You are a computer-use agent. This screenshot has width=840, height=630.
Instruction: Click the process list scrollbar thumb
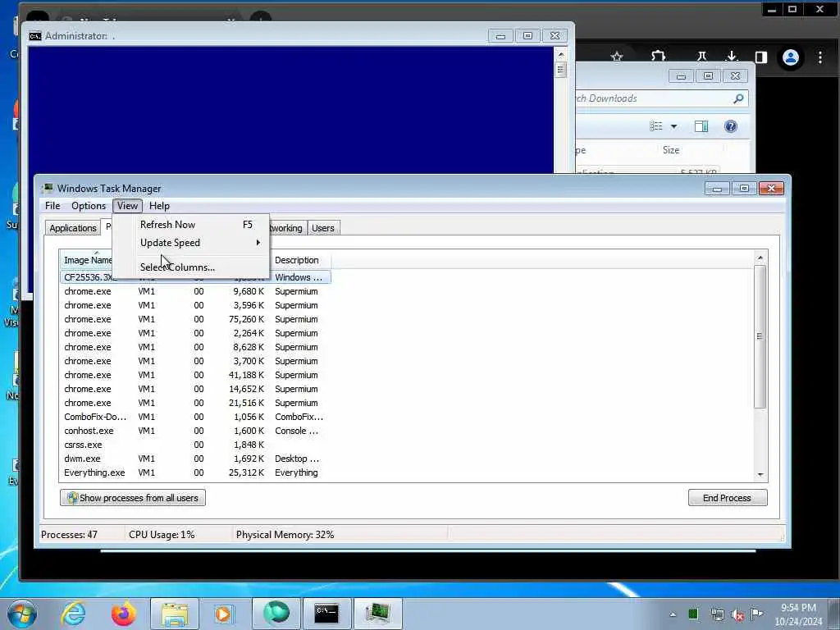coord(760,336)
